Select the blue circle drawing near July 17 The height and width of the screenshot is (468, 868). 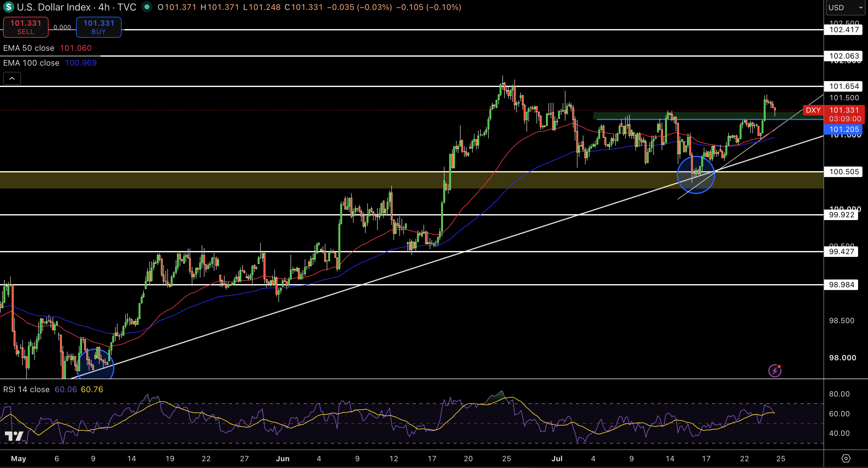[696, 175]
